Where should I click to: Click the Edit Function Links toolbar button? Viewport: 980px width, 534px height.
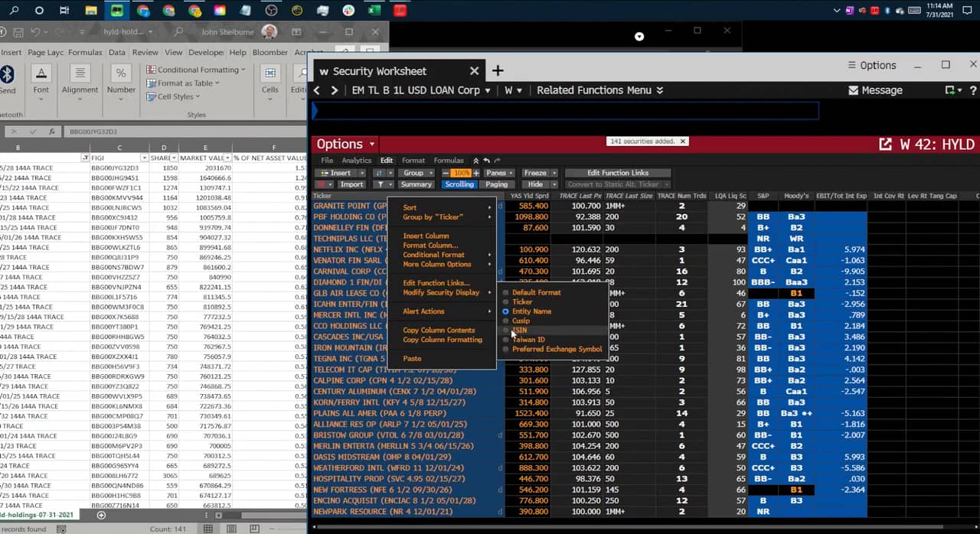(617, 173)
